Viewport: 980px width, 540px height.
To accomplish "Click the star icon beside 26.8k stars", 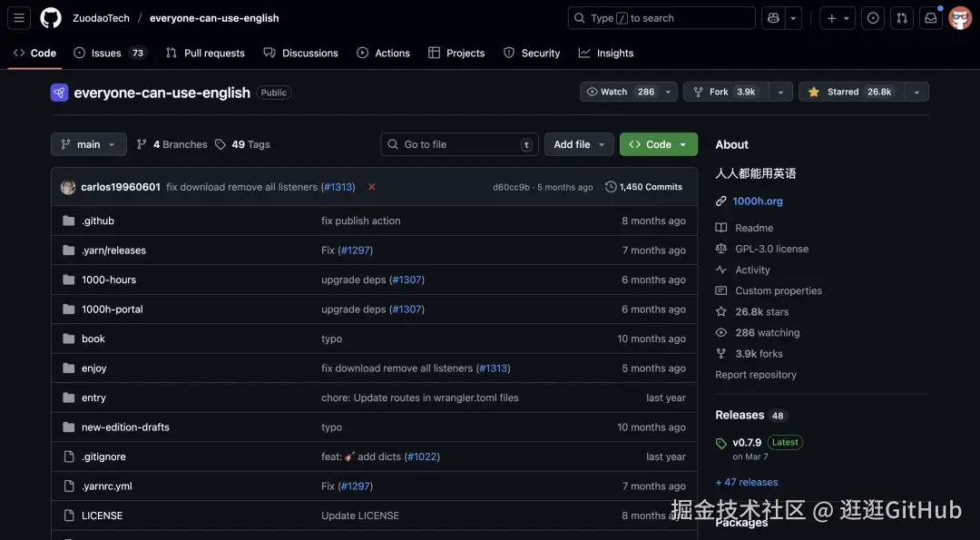I will (721, 312).
